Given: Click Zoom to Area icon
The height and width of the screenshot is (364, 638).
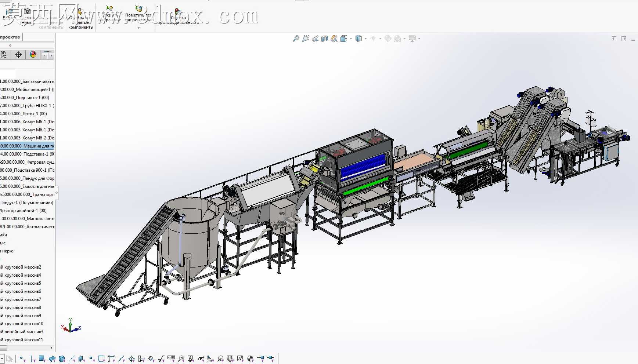Looking at the screenshot, I should pyautogui.click(x=305, y=39).
